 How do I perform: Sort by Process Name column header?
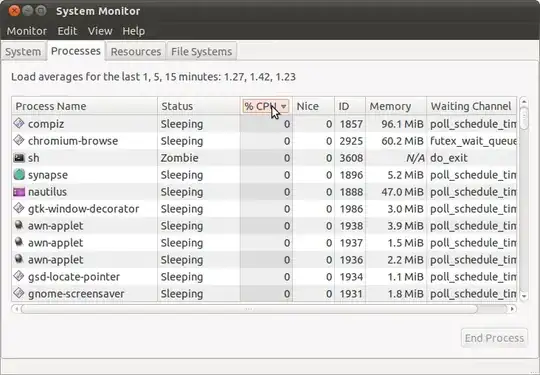click(84, 106)
